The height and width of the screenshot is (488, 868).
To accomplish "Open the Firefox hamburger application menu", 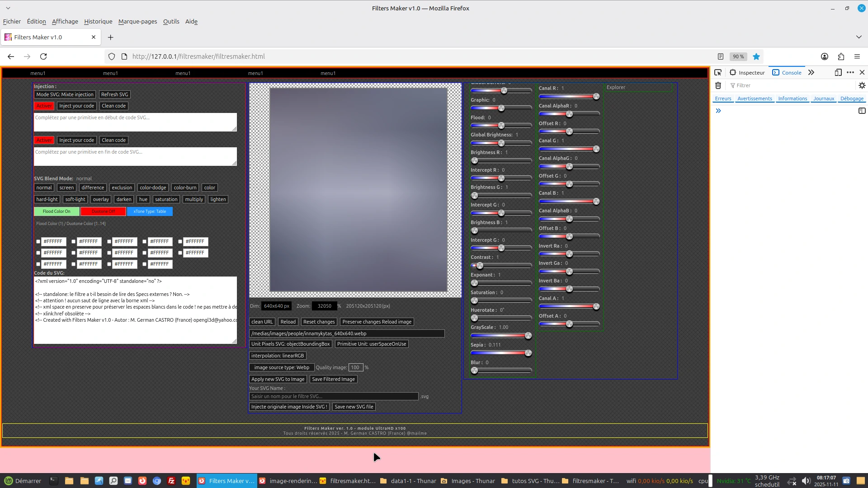I will [x=857, y=56].
